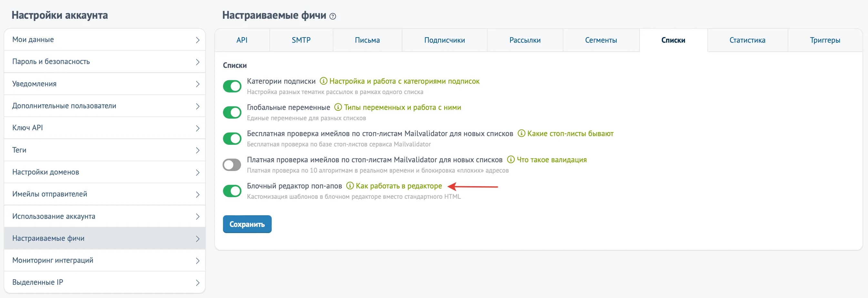This screenshot has width=868, height=298.
Task: Open Ключ API section arrow
Action: 197,128
